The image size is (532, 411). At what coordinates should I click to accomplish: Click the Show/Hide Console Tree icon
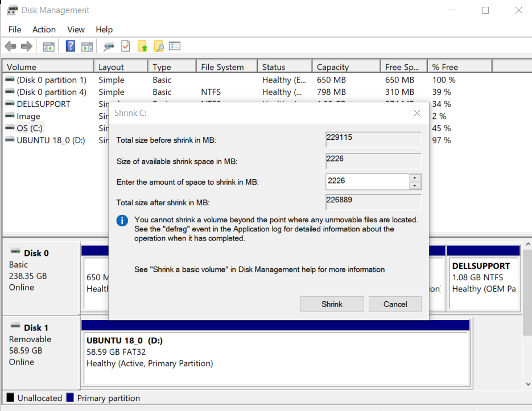pyautogui.click(x=48, y=47)
